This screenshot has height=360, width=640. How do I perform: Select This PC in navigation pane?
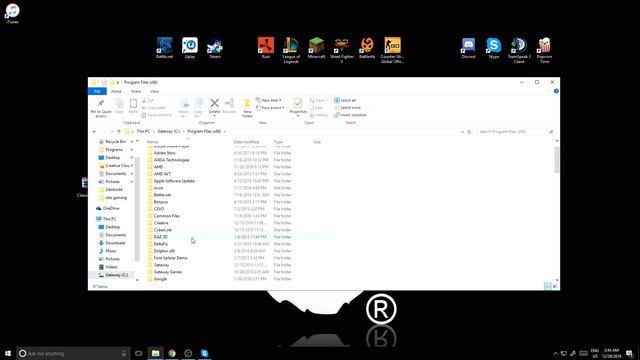(106, 219)
